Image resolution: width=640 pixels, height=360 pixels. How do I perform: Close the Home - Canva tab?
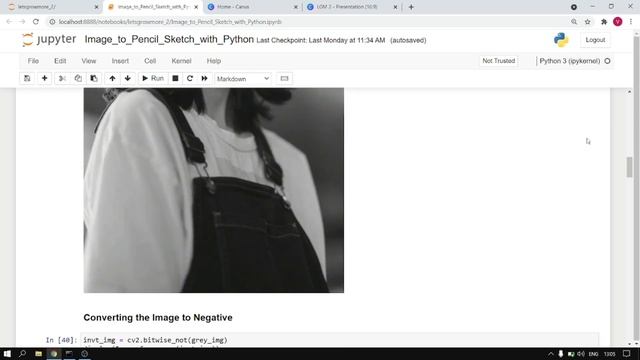[296, 7]
